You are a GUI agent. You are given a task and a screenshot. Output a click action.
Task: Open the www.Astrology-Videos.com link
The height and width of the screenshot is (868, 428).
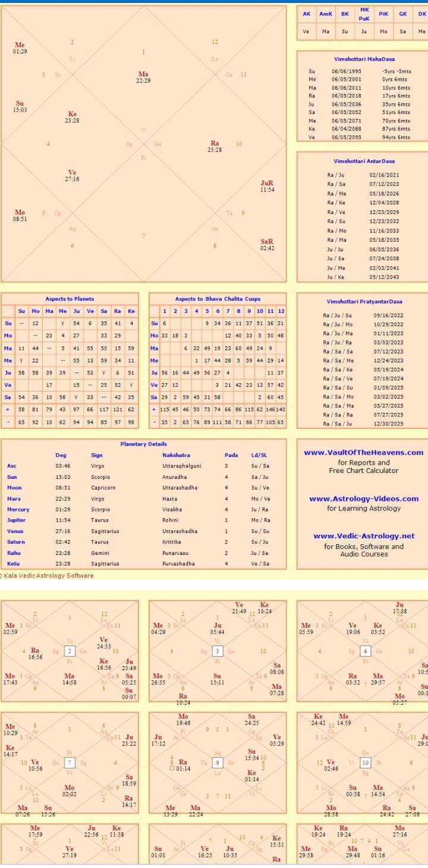pos(364,499)
